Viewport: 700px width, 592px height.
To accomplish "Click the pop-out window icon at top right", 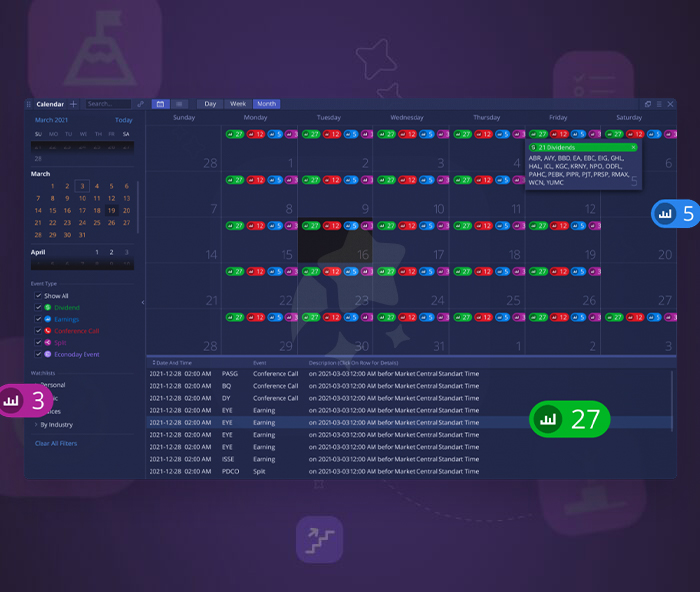I will click(x=647, y=104).
